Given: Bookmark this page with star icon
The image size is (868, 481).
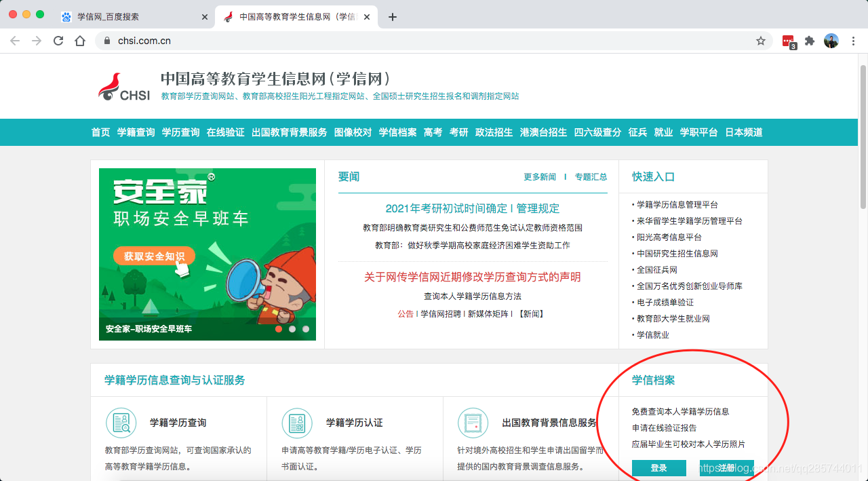Looking at the screenshot, I should pos(761,41).
